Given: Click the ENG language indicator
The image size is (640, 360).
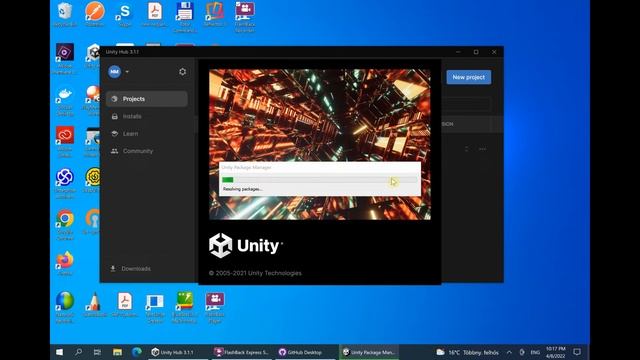Looking at the screenshot, I should 535,352.
